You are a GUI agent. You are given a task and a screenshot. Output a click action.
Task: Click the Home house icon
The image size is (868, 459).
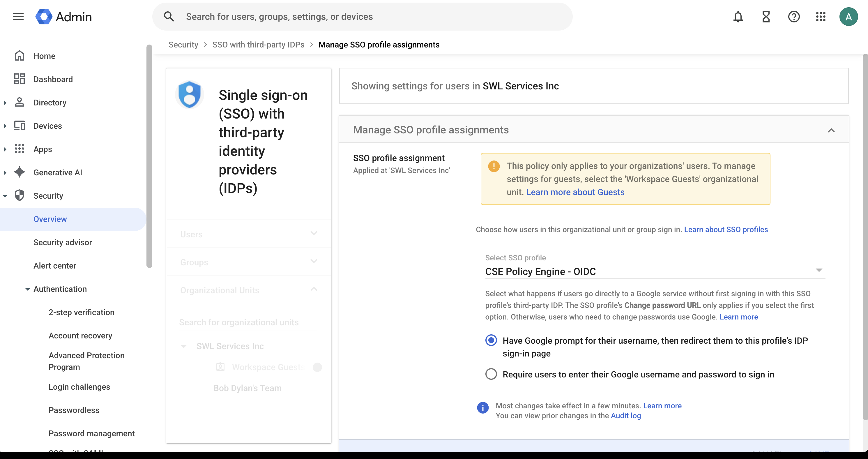click(20, 56)
